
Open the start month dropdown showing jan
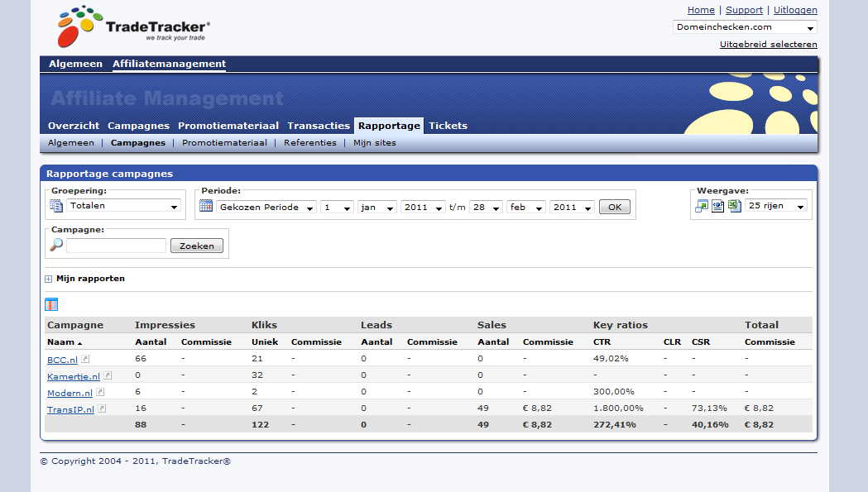pyautogui.click(x=377, y=207)
